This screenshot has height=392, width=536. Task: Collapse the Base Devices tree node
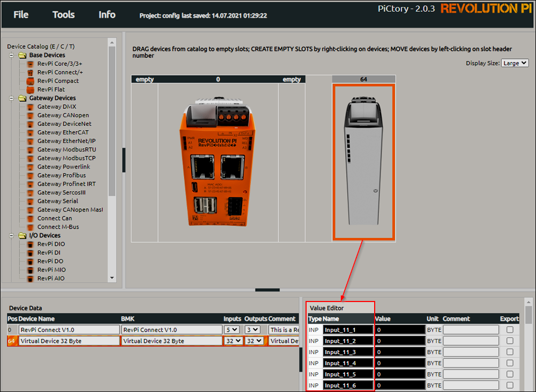click(x=12, y=55)
